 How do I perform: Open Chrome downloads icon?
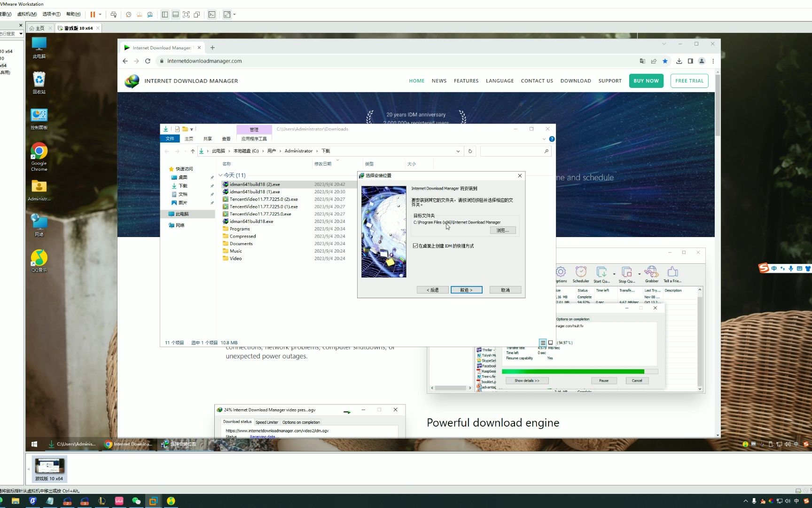(679, 61)
